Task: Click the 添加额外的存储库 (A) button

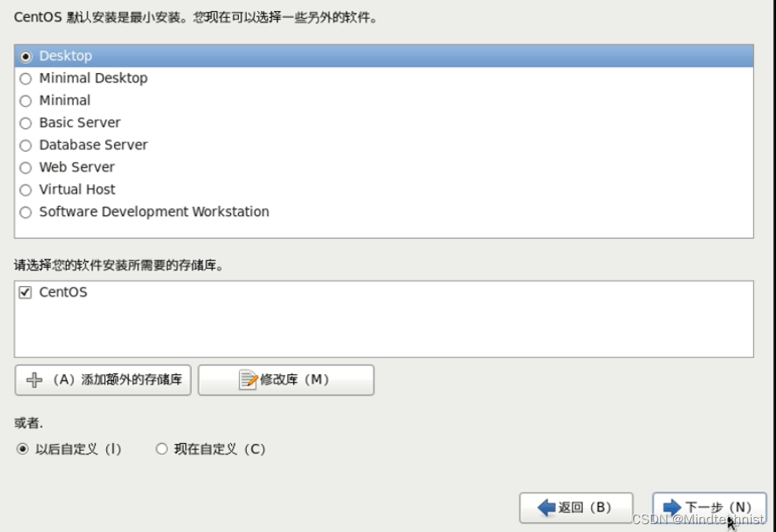Action: (103, 380)
